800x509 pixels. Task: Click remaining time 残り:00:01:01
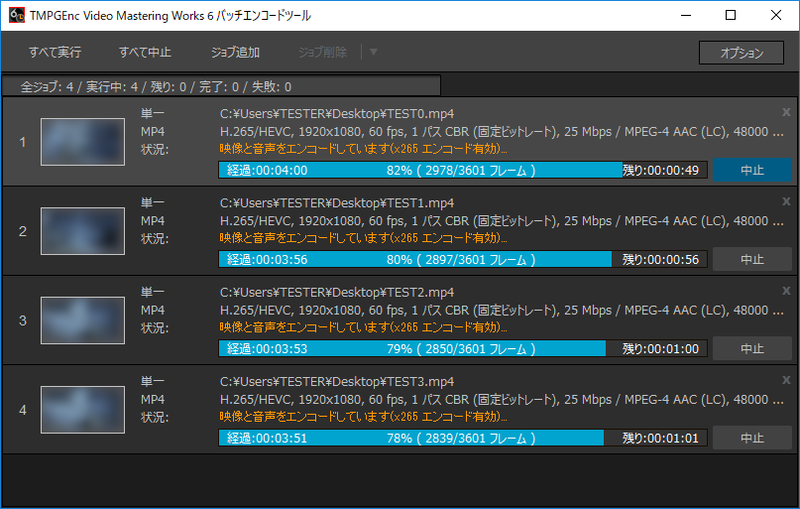(x=660, y=438)
